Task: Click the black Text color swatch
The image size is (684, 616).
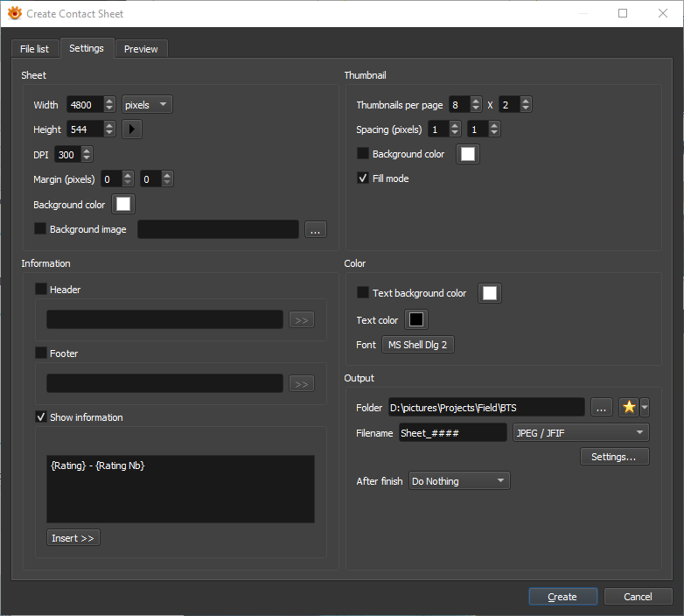Action: [x=416, y=320]
